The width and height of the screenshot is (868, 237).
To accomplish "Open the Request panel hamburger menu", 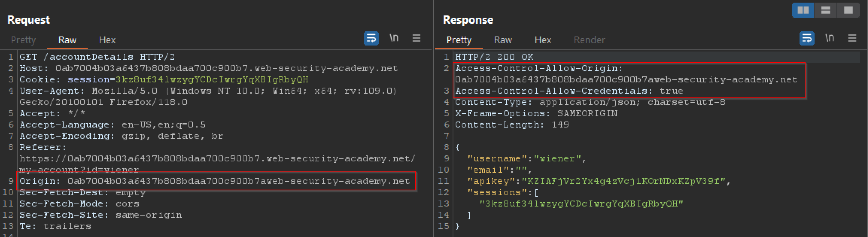I will tap(416, 38).
